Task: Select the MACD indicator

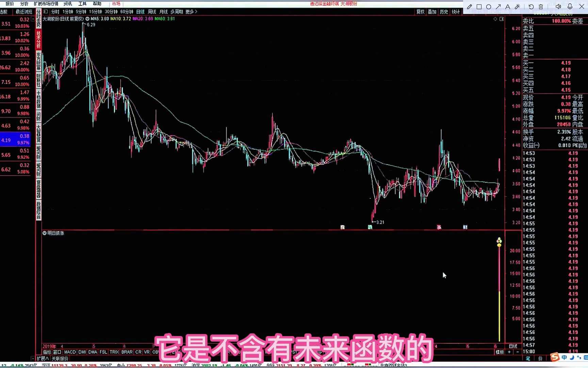Action: tap(70, 352)
